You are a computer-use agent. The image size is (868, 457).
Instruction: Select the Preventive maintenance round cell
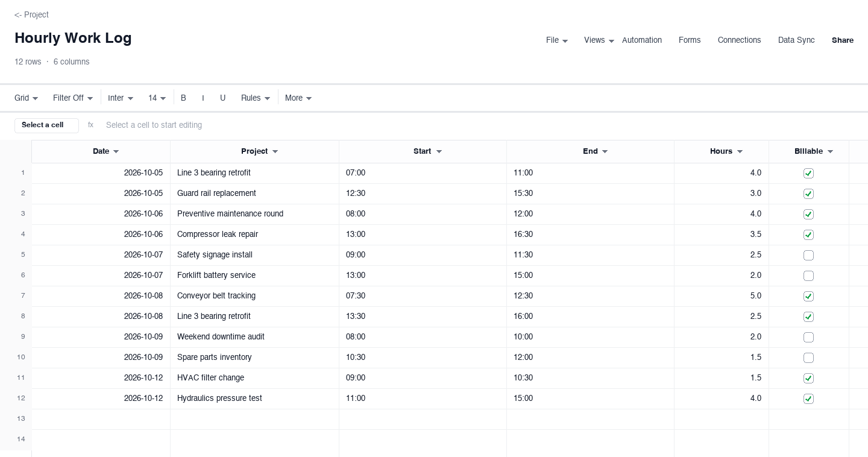(x=255, y=214)
